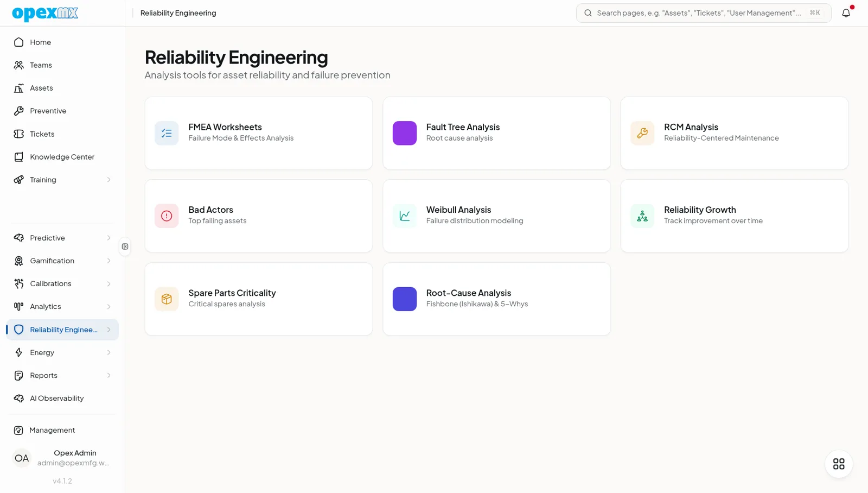Click the search pages input field
The image size is (868, 493).
pyautogui.click(x=704, y=13)
